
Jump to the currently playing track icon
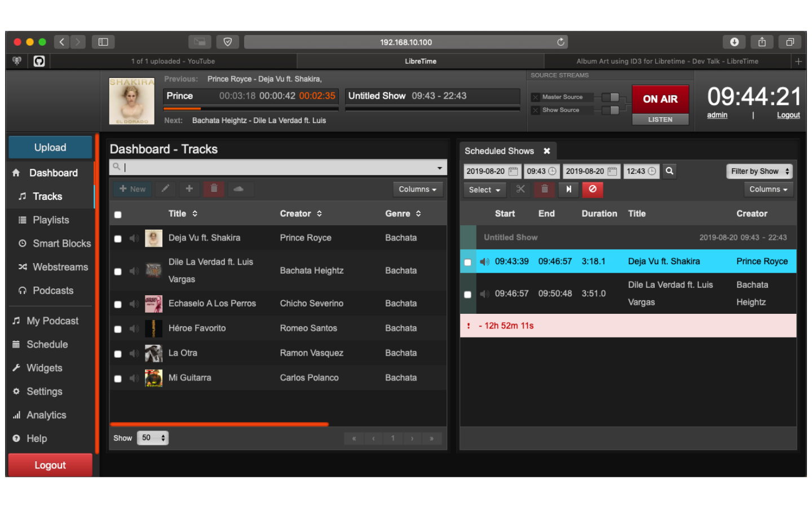pos(568,190)
